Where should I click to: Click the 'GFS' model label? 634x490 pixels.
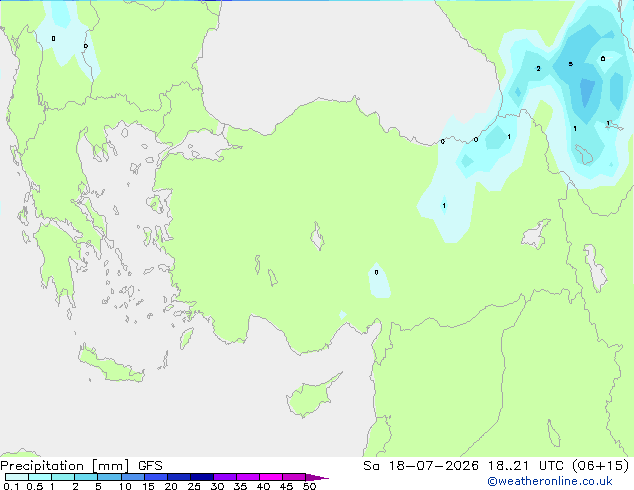(150, 466)
